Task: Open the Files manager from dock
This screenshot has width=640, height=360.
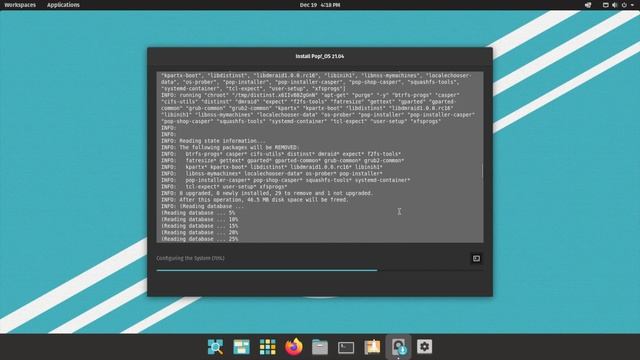Action: tap(320, 347)
